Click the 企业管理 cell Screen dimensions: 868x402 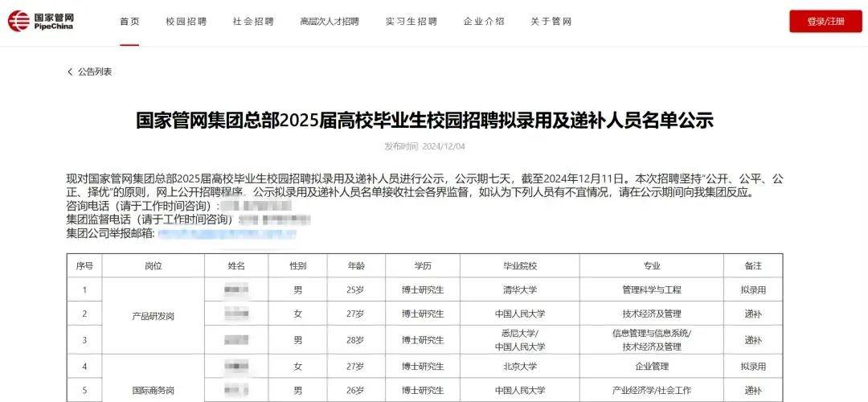tap(652, 367)
